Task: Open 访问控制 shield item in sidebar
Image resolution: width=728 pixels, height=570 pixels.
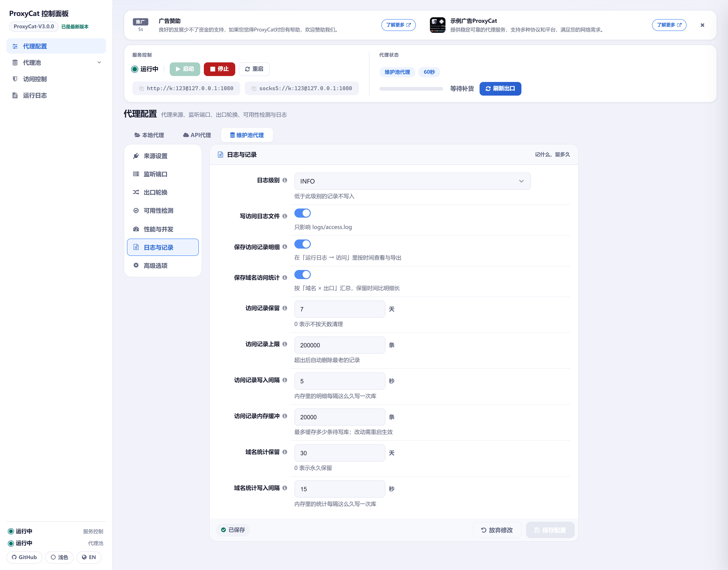Action: click(56, 79)
